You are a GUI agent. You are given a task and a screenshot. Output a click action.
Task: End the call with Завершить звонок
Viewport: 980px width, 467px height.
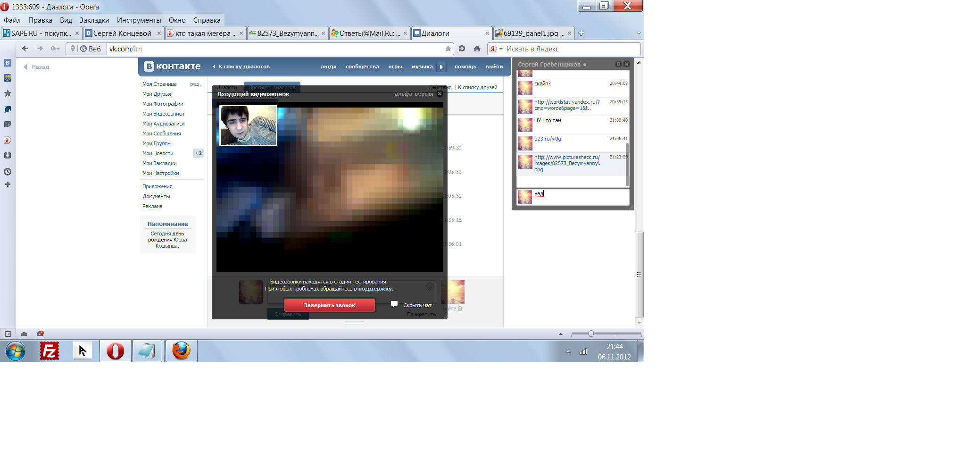(330, 305)
